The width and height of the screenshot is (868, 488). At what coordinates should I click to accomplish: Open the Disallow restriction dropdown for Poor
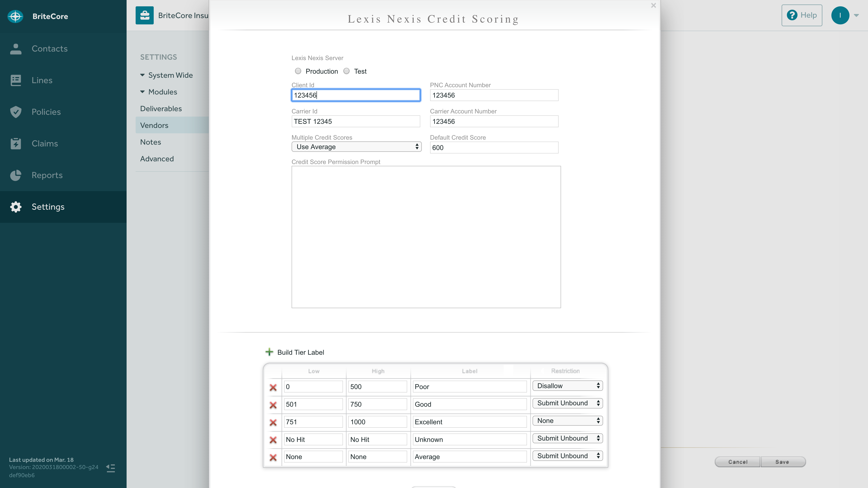click(x=567, y=386)
